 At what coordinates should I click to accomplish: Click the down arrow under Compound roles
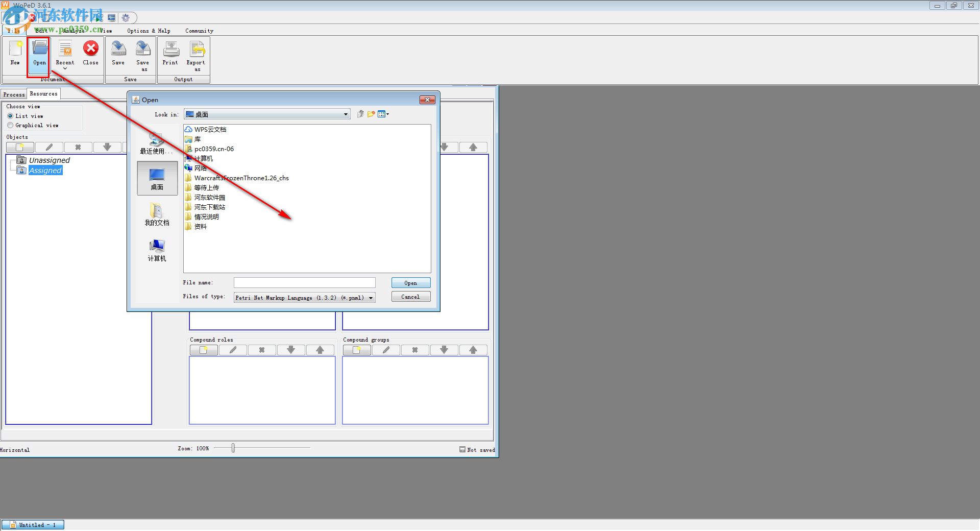coord(291,350)
